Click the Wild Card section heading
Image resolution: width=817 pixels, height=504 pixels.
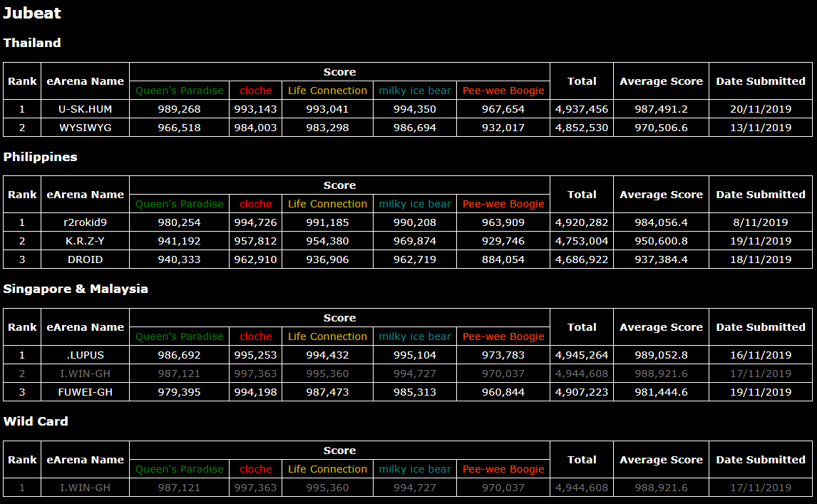[x=36, y=421]
